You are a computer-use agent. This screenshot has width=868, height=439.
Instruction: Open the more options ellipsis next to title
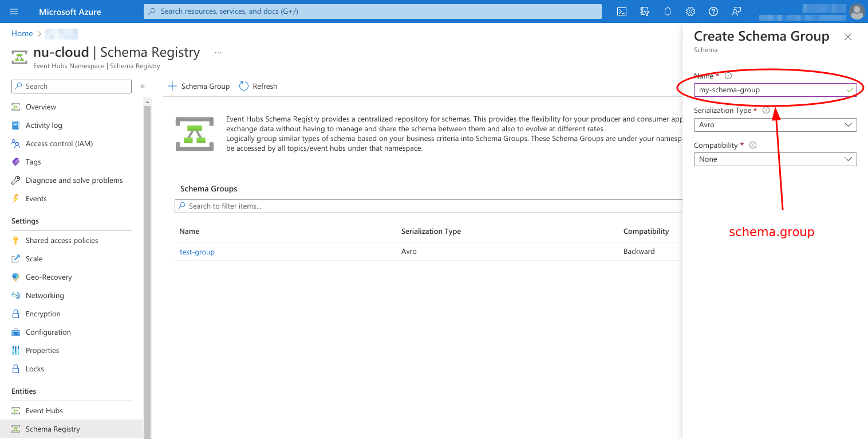[218, 52]
